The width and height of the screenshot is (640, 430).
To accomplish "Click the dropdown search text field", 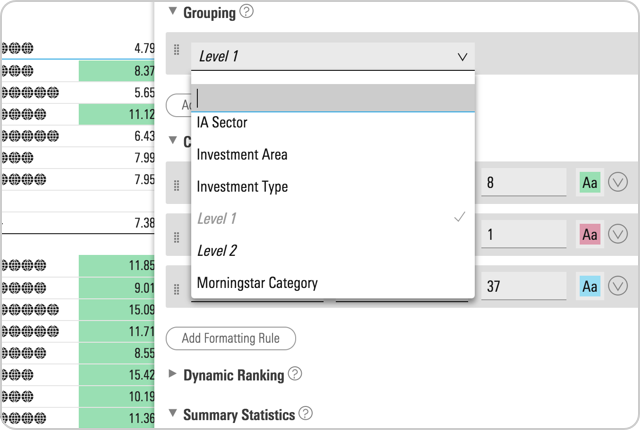I will pos(331,97).
